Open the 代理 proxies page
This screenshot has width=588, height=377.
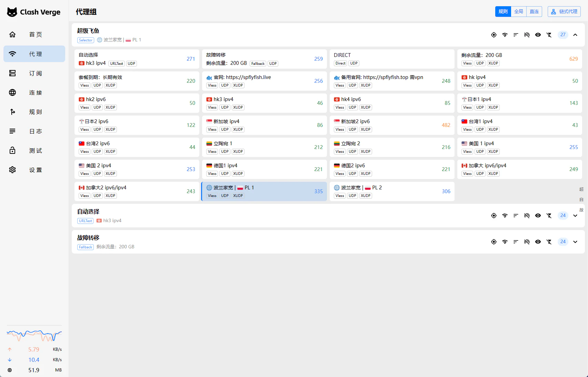tap(34, 54)
